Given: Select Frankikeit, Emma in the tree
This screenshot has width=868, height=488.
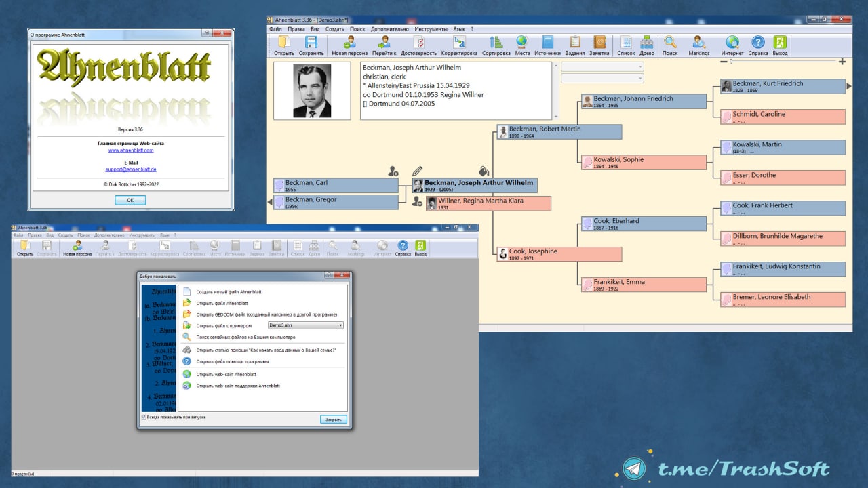Looking at the screenshot, I should [644, 285].
